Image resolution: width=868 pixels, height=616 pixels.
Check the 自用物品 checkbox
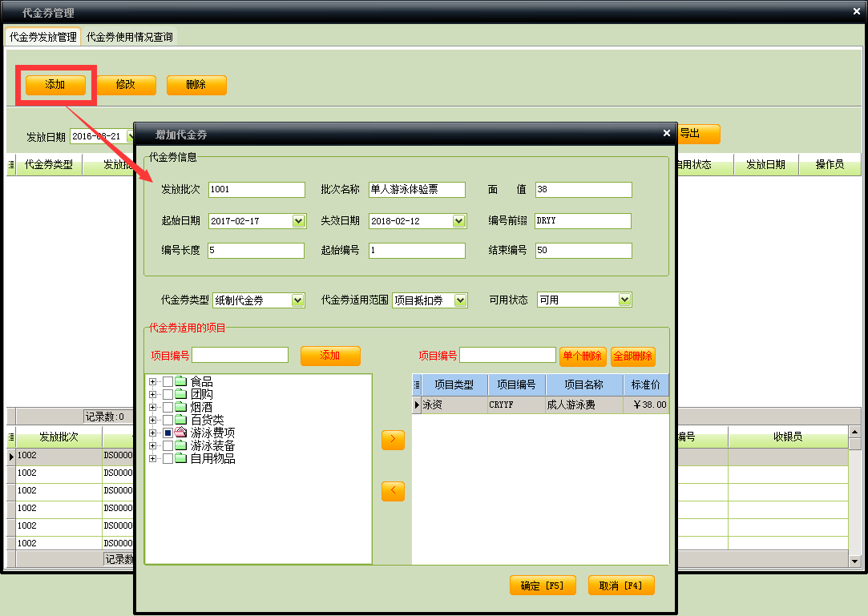coord(168,459)
